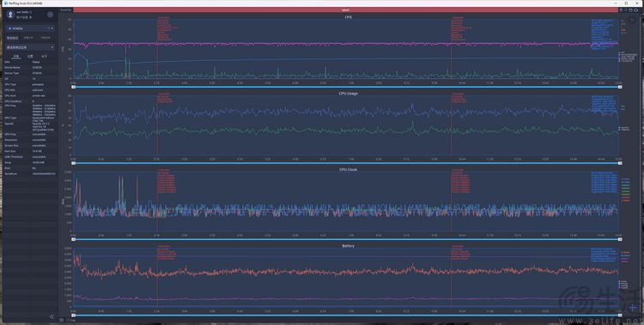The image size is (644, 325).
Task: Click the Screen Size row label
Action: pos(11,145)
